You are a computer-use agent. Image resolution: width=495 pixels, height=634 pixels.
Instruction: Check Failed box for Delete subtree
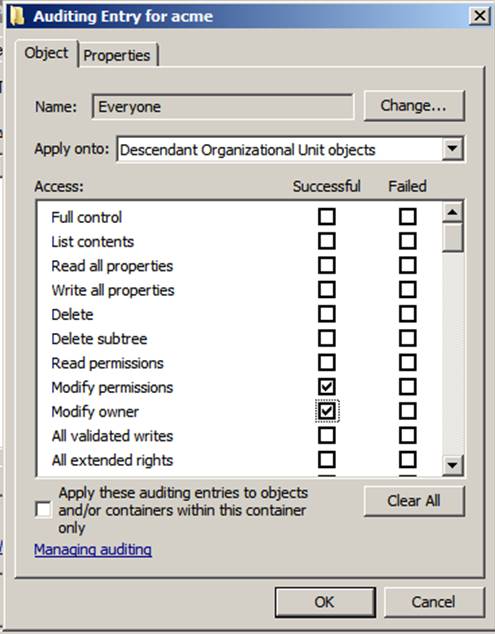tap(408, 338)
